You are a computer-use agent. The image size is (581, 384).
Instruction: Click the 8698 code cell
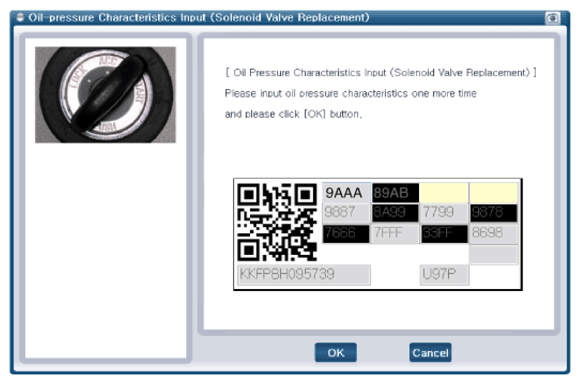[494, 234]
